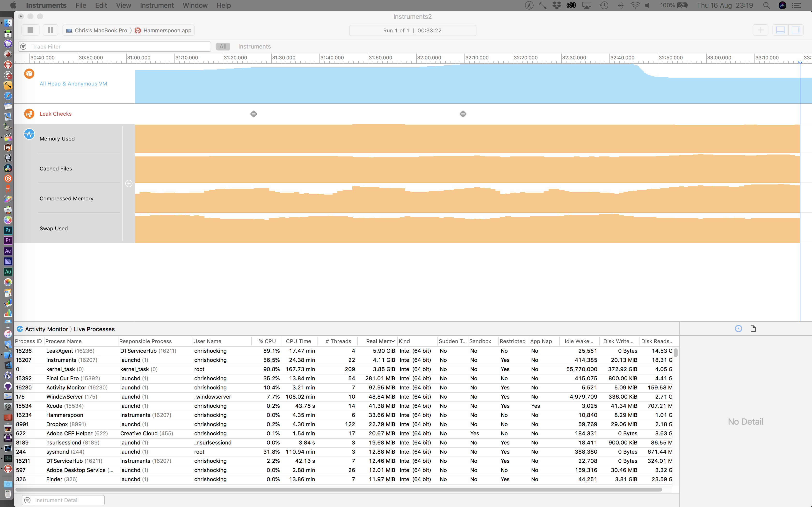Toggle the All instruments filter
The image size is (812, 507).
click(223, 46)
